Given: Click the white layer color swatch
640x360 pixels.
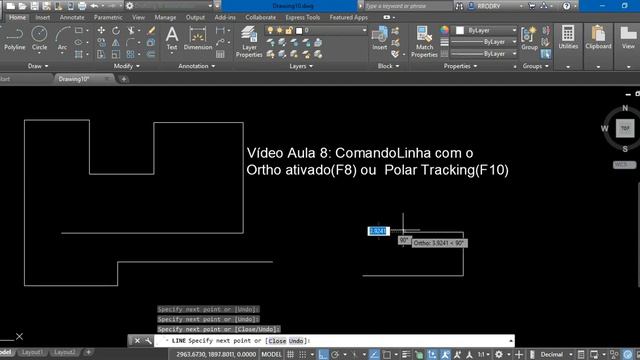Looking at the screenshot, I should pos(299,31).
